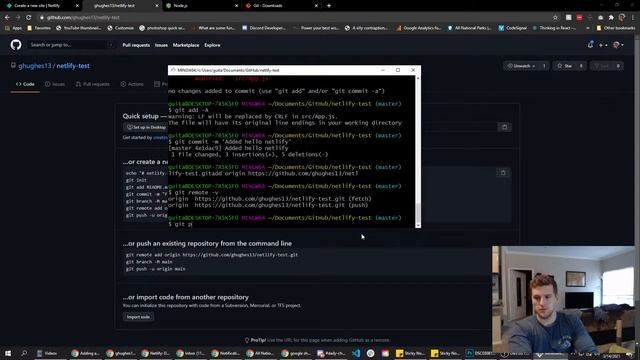Expand the plus create-new dropdown in GitHub header

click(x=603, y=45)
